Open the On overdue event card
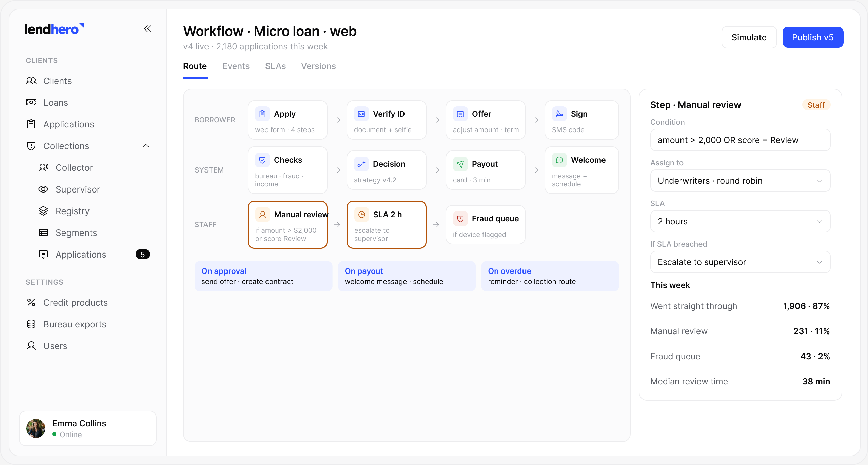The image size is (868, 465). 550,276
